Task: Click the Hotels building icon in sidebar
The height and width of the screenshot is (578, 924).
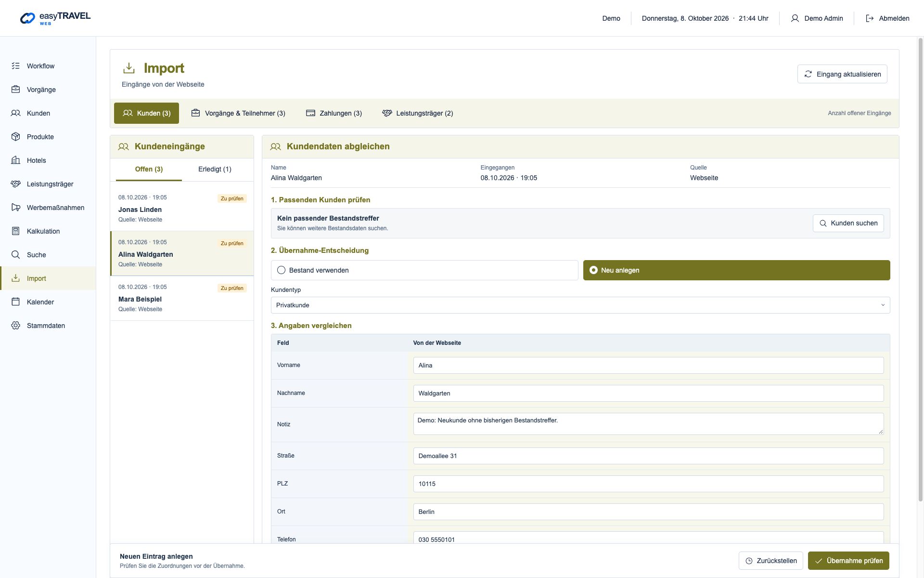Action: 16,160
